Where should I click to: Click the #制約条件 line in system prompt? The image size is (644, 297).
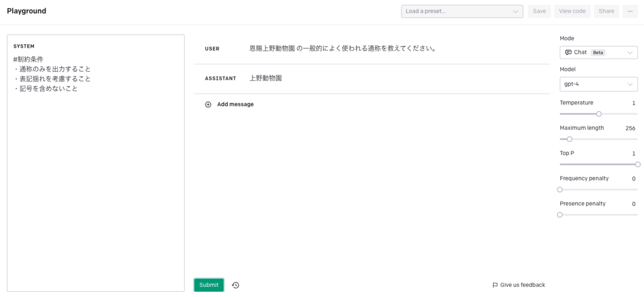coord(28,59)
